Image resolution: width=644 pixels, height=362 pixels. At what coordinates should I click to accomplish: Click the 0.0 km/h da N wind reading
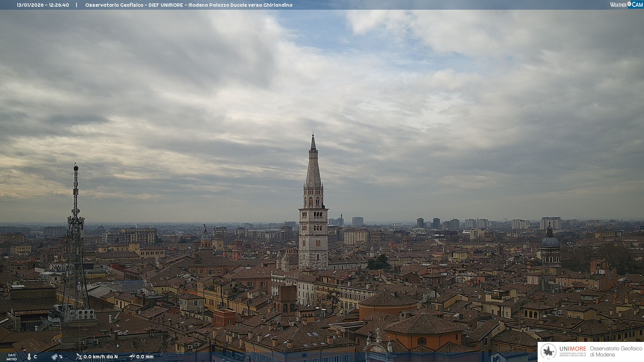101,357
